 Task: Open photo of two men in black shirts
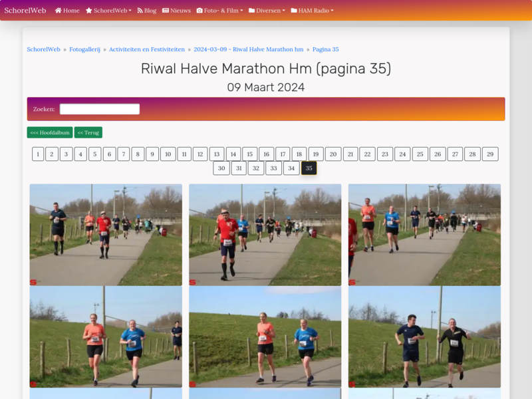coord(424,336)
